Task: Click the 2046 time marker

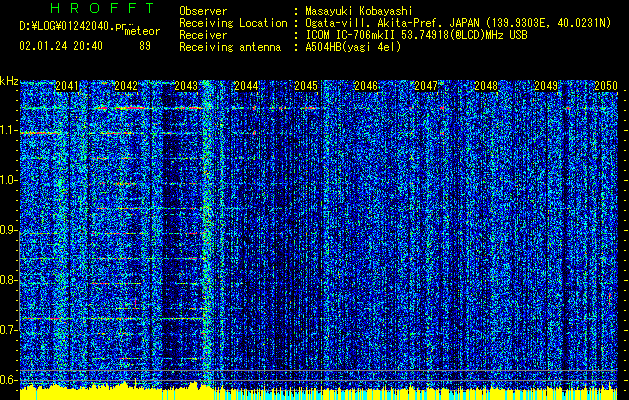Action: coord(366,86)
